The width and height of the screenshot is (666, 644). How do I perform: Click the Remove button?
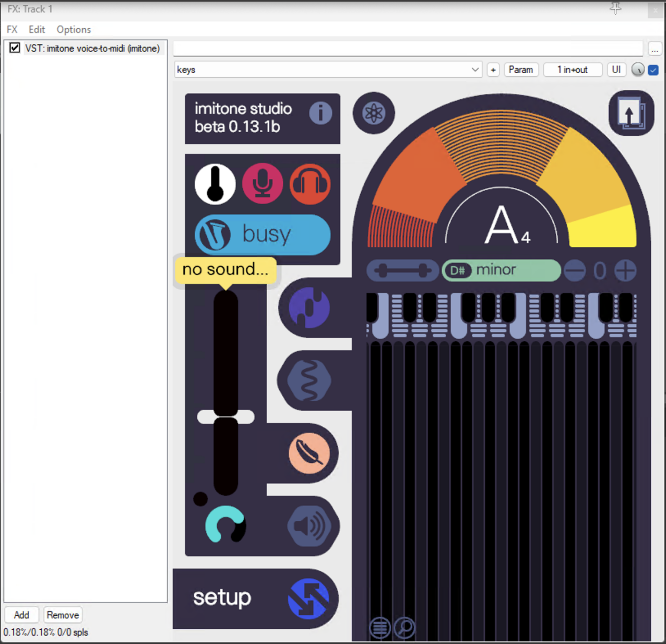[63, 615]
